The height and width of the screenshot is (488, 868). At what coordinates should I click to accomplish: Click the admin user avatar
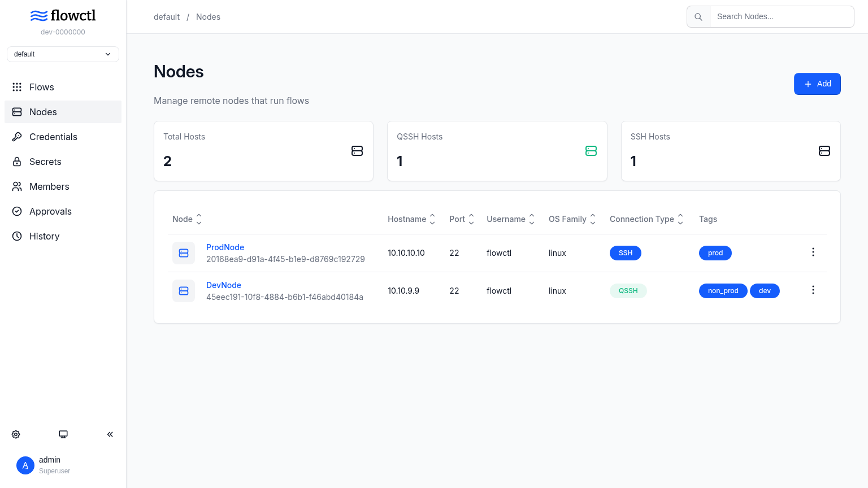[25, 465]
